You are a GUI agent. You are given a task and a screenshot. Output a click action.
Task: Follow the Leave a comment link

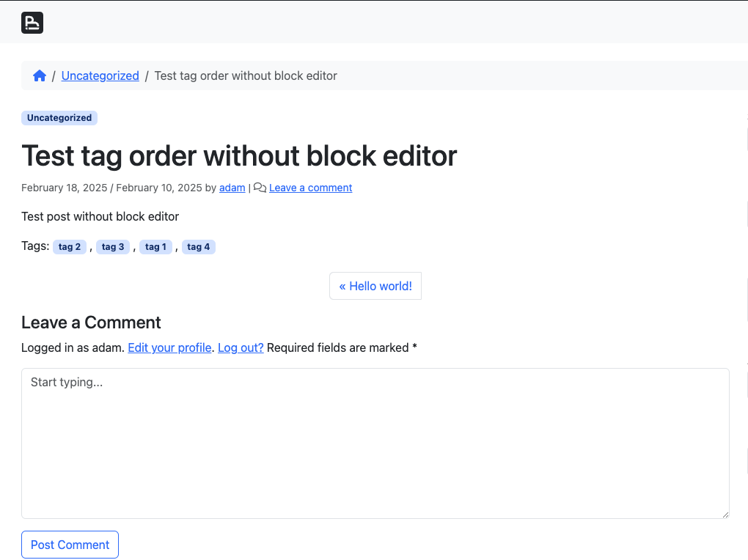[x=310, y=188]
